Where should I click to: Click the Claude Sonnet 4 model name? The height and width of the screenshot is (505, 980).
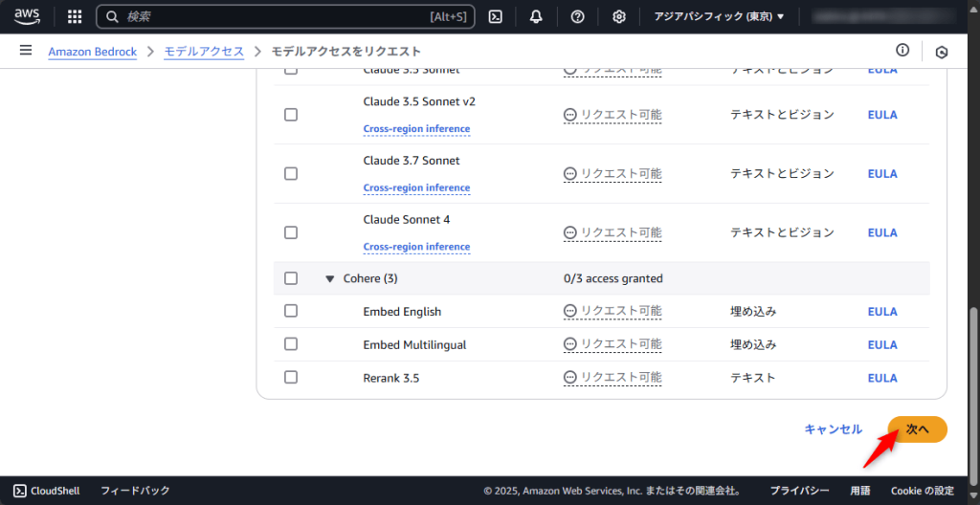[406, 219]
